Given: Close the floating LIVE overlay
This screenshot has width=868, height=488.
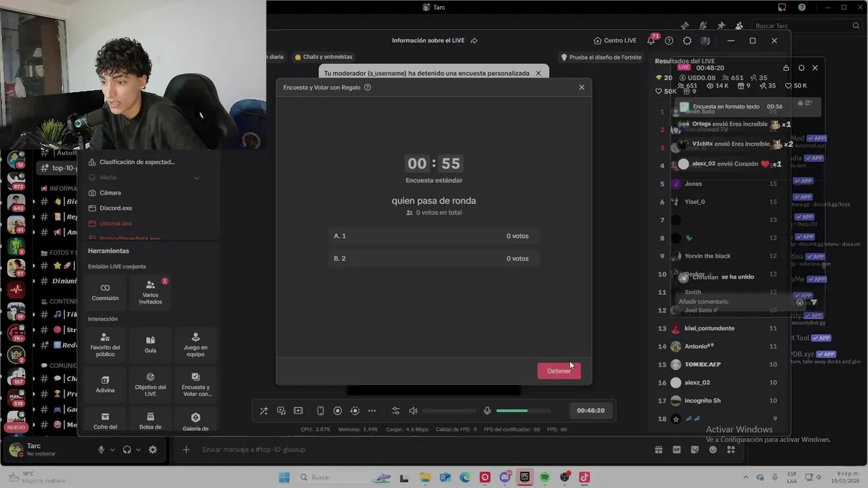Looking at the screenshot, I should click(x=815, y=68).
